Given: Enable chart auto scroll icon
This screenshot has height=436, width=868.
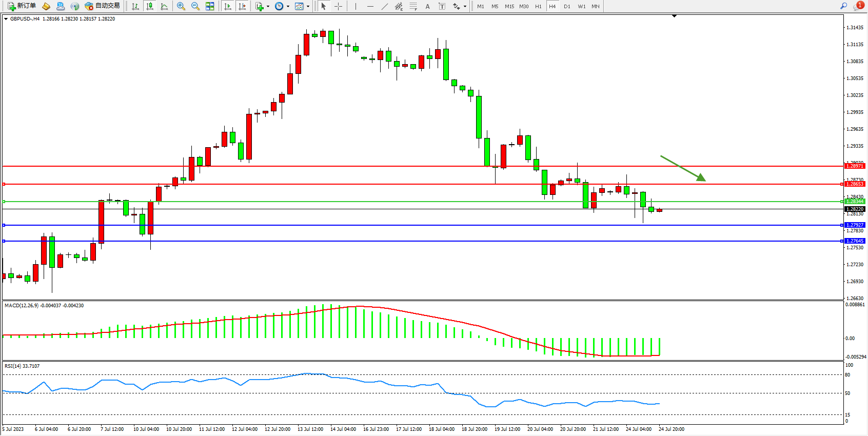Looking at the screenshot, I should click(x=228, y=6).
